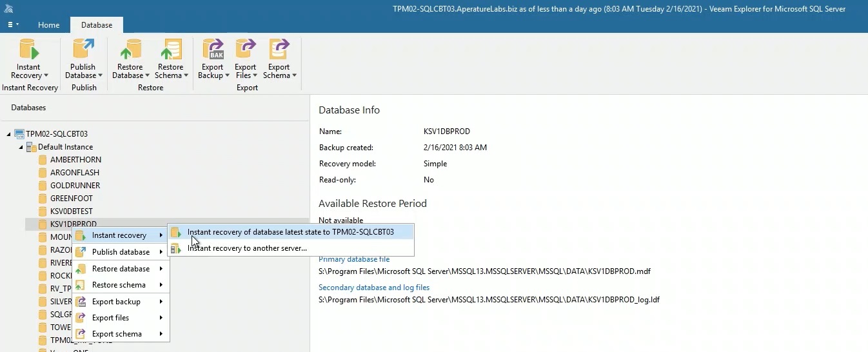
Task: Open Publish database context submenu
Action: point(121,252)
